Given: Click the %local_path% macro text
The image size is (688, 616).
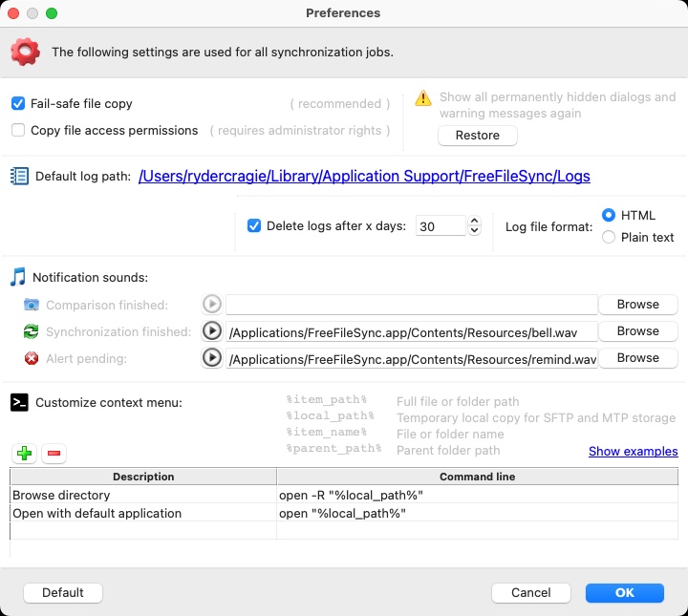Looking at the screenshot, I should (x=330, y=415).
